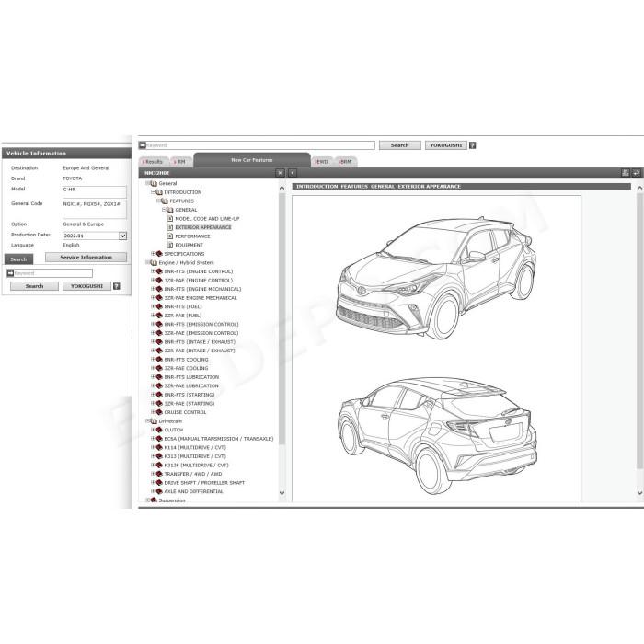Click red book icon for 8NR-FTS COOLING
644x644 pixels.
[159, 360]
